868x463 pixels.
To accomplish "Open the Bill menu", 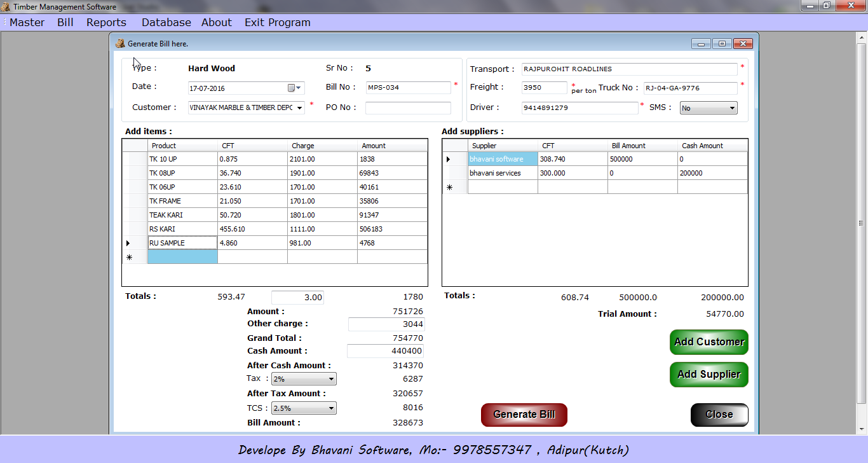I will [65, 22].
